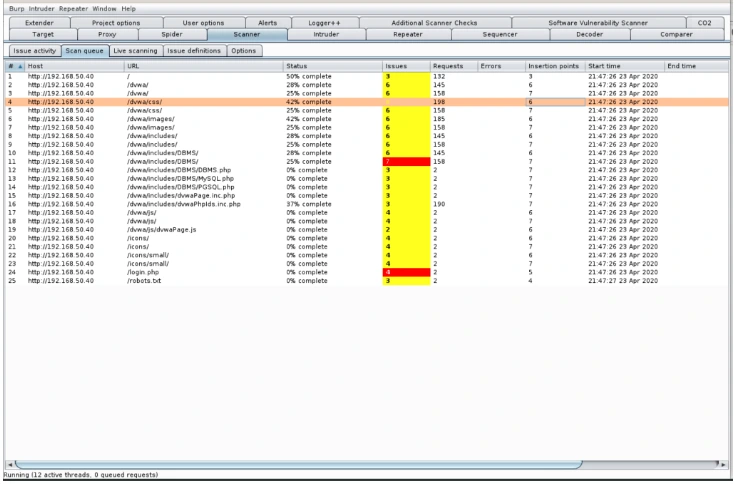Select the yellow issues cell for /robots.txt
The image size is (734, 484).
tap(406, 281)
